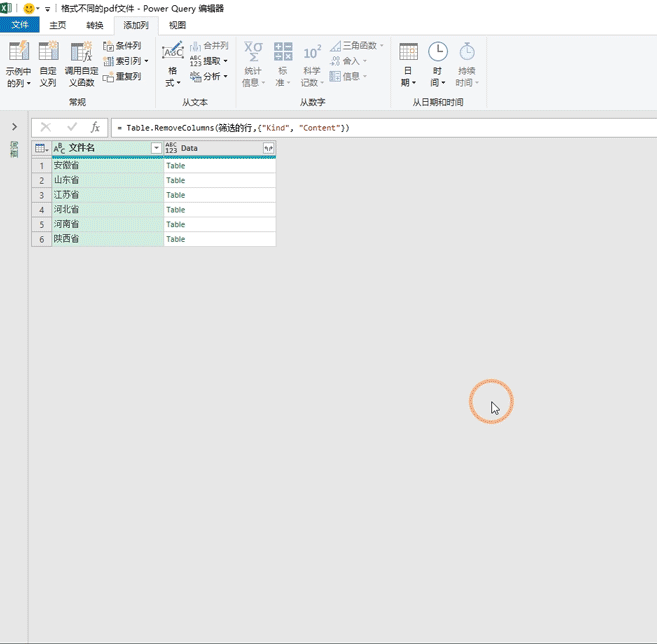Click Duplicate Column (重复列)
This screenshot has width=657, height=644.
[x=122, y=77]
